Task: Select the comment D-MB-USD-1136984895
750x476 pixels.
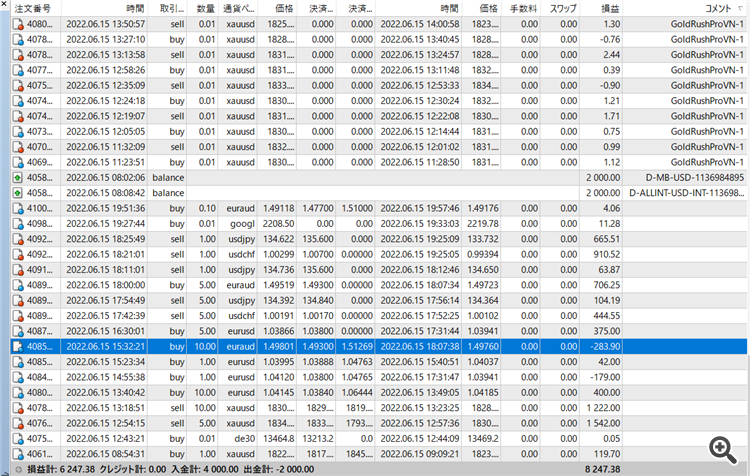Action: pyautogui.click(x=695, y=177)
